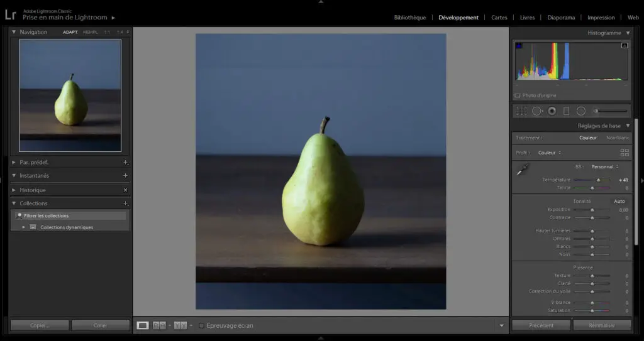
Task: Open the BB Personnal. dropdown
Action: [605, 167]
